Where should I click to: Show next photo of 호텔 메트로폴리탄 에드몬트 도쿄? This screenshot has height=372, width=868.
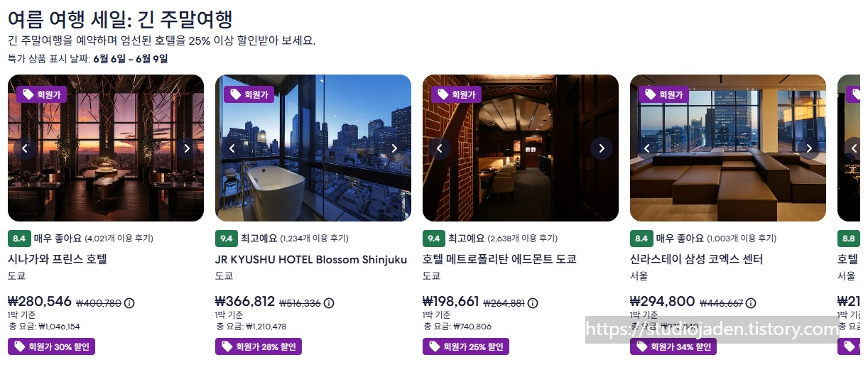coord(602,148)
